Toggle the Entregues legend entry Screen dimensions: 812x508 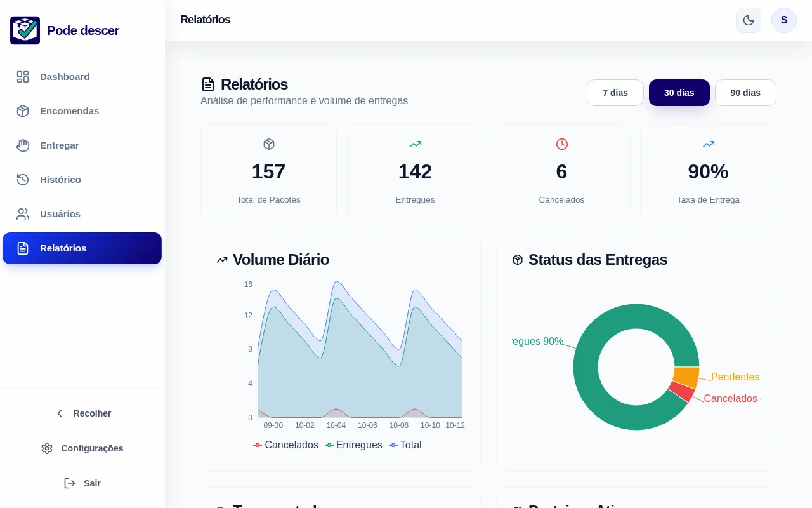pos(353,445)
